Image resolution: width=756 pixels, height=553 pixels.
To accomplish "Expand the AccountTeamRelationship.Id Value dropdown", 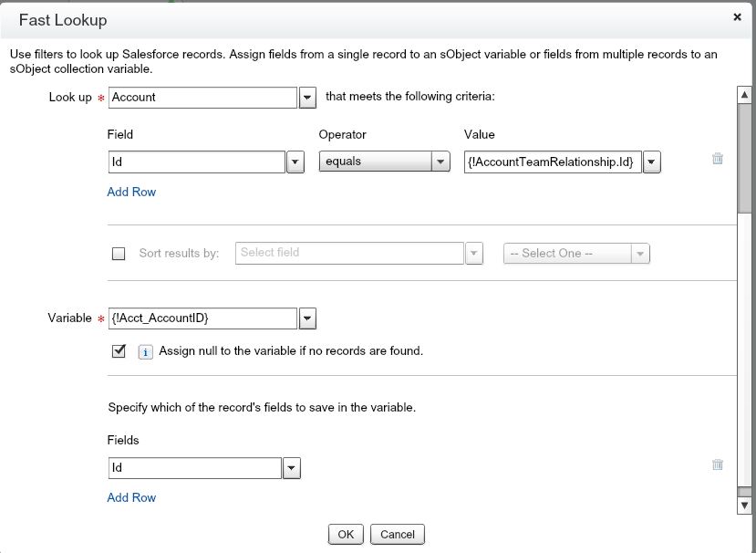I will coord(651,162).
